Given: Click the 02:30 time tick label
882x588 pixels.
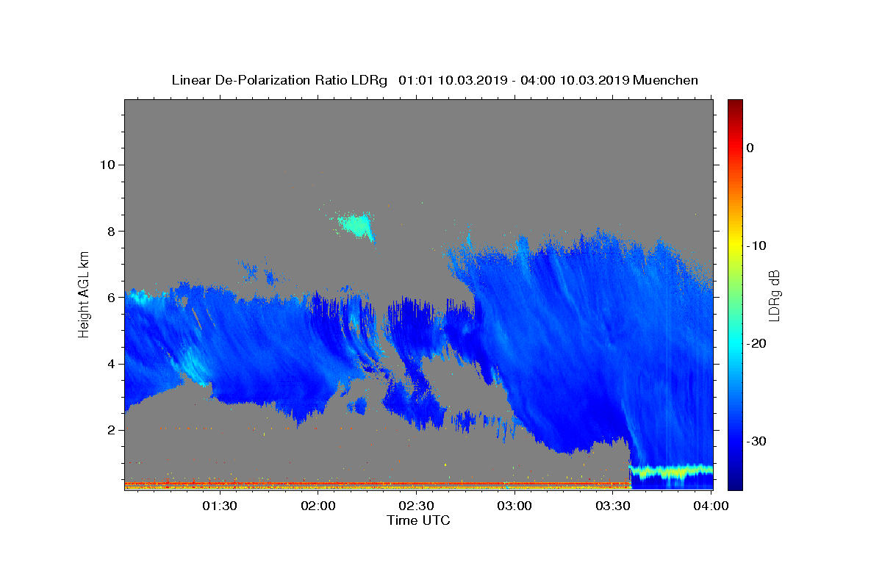Looking at the screenshot, I should coord(416,506).
